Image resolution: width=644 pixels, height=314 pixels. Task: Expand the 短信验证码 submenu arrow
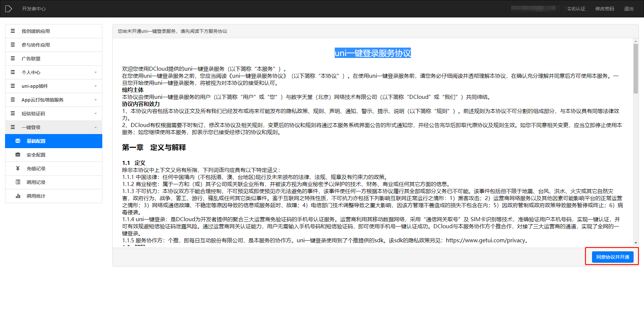point(96,114)
